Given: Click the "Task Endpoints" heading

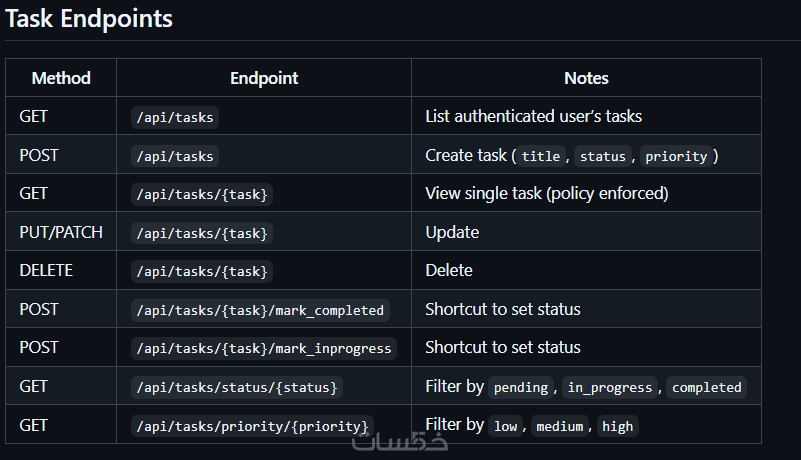Looking at the screenshot, I should point(89,18).
